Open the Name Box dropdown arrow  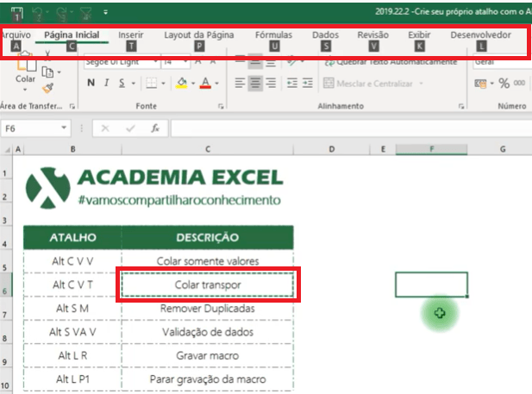coord(64,128)
